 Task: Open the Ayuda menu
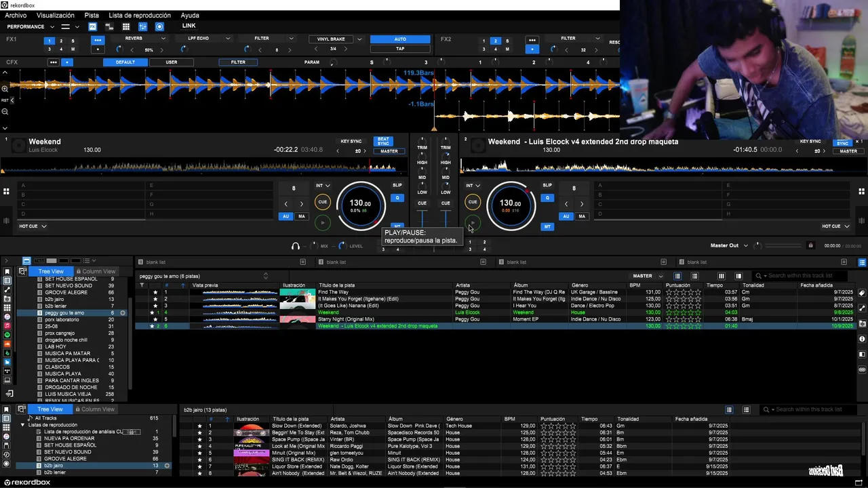190,16
